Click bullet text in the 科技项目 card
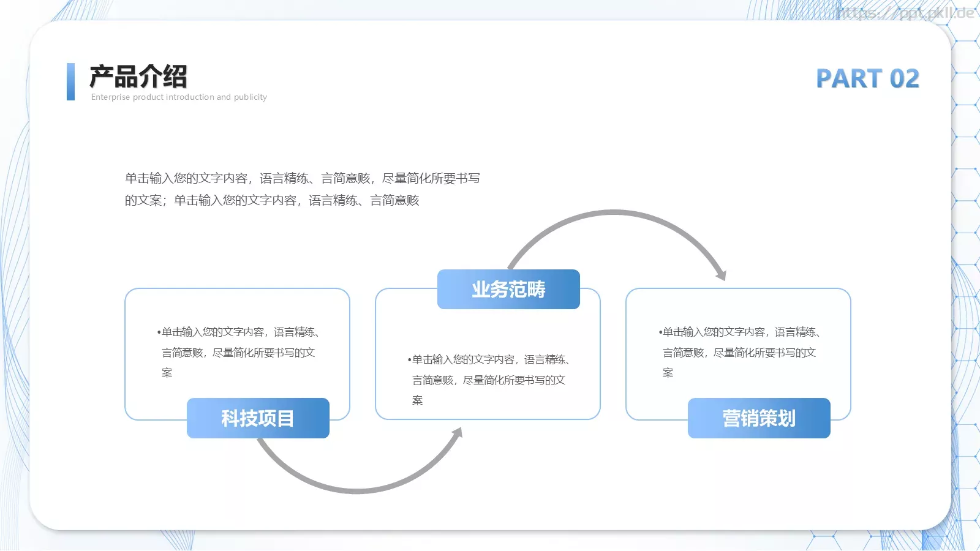 239,352
